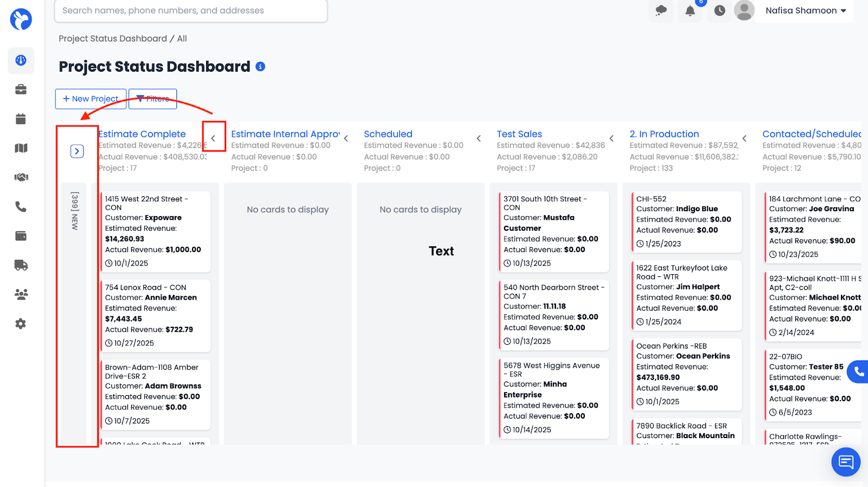Click the handshake icon in sidebar
Viewport: 868px width, 487px height.
21,178
